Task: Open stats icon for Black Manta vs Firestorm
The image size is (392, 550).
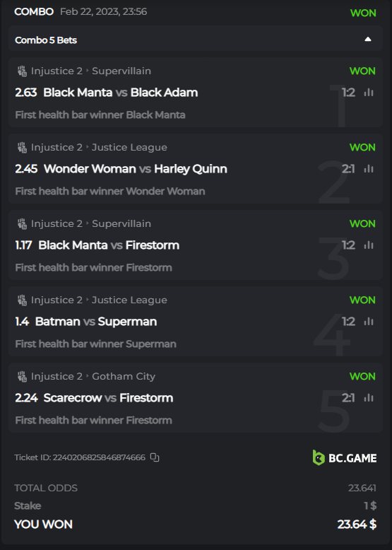Action: [369, 245]
